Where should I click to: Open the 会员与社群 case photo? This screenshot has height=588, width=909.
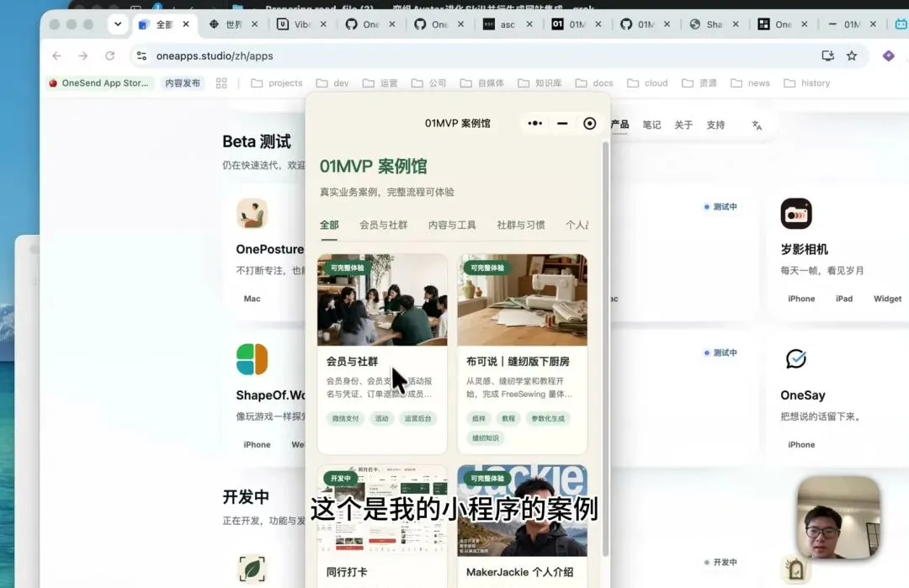click(x=382, y=299)
